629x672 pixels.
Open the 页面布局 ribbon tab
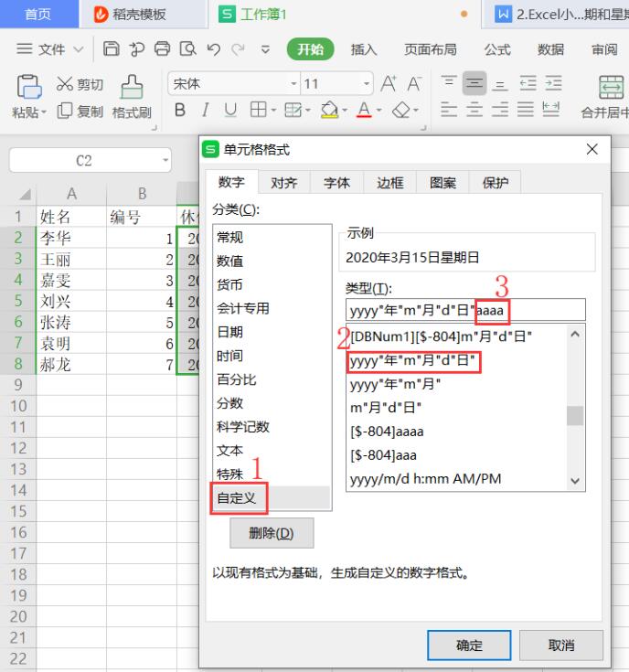[431, 49]
